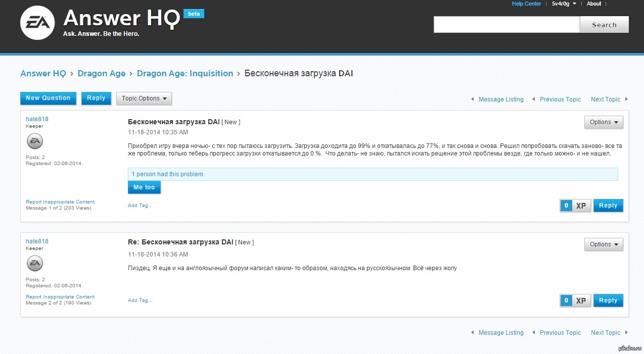The height and width of the screenshot is (354, 644).
Task: Click the timestamp 11-18-2014 10:36 AM
Action: click(x=158, y=255)
